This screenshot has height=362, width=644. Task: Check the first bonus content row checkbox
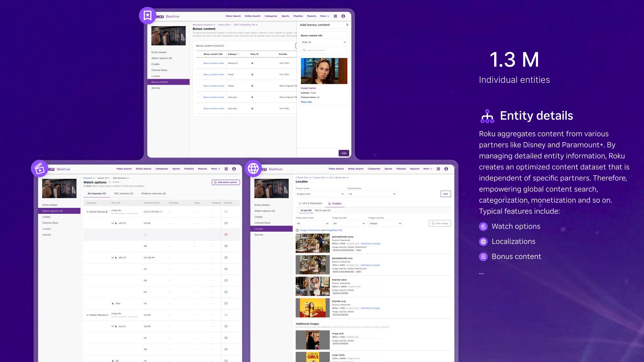pos(201,63)
